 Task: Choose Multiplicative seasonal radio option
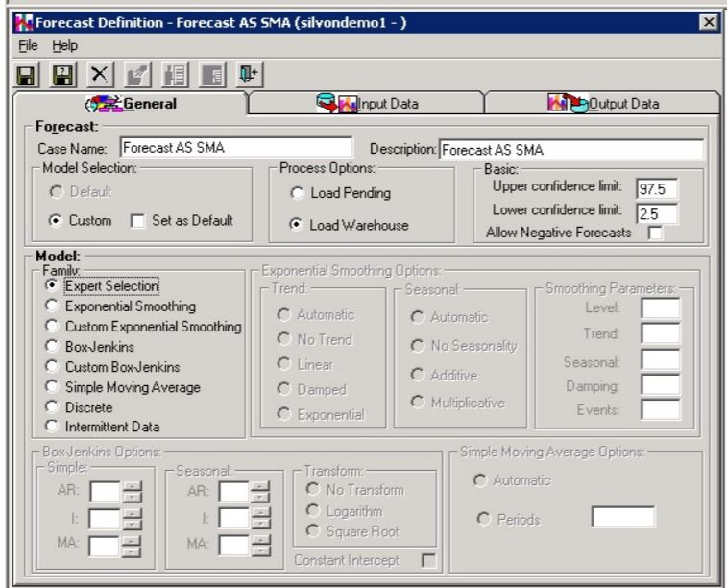click(418, 402)
